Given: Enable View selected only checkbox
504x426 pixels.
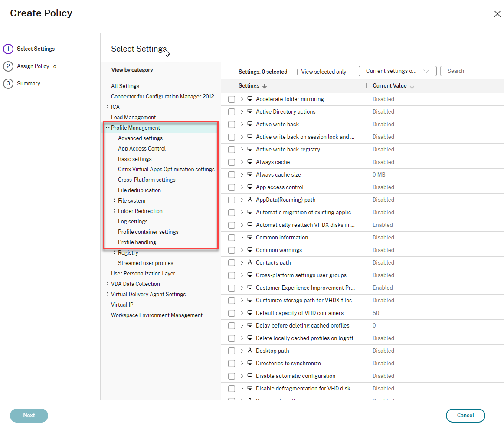Looking at the screenshot, I should [294, 72].
